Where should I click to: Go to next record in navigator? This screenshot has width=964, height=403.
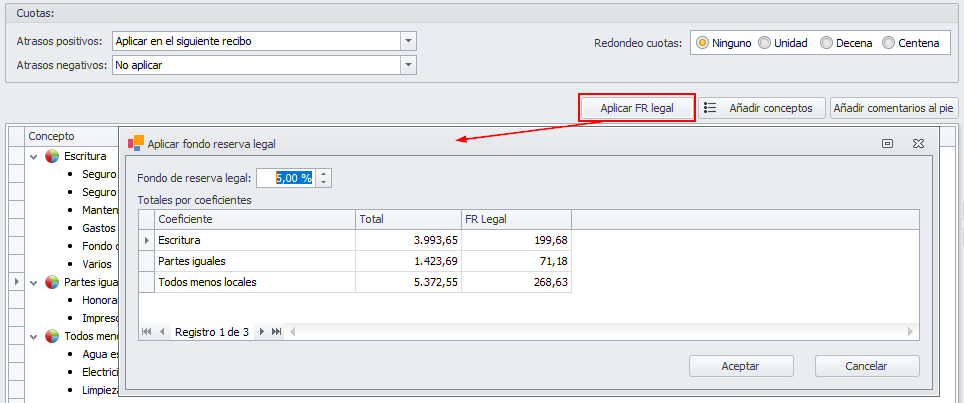point(262,332)
